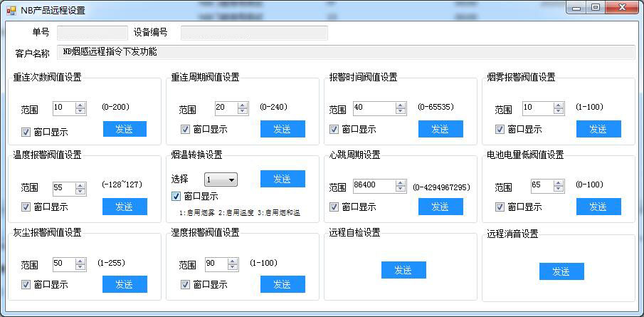Uncheck 窗口显示 under 重连次数阀值设置
The height and width of the screenshot is (317, 644).
coord(26,131)
